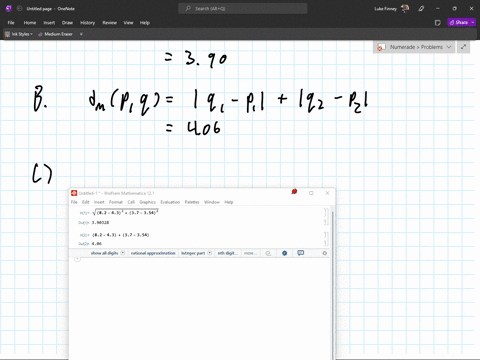Open Mathematica Cell menu
The width and height of the screenshot is (480, 360).
pyautogui.click(x=131, y=202)
